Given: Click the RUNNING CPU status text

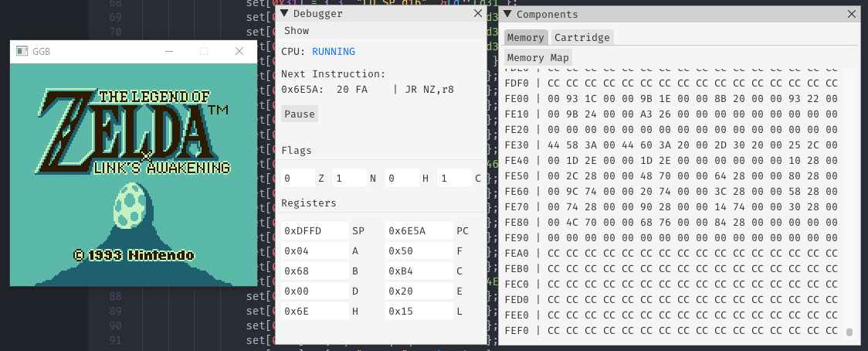Looking at the screenshot, I should [334, 52].
